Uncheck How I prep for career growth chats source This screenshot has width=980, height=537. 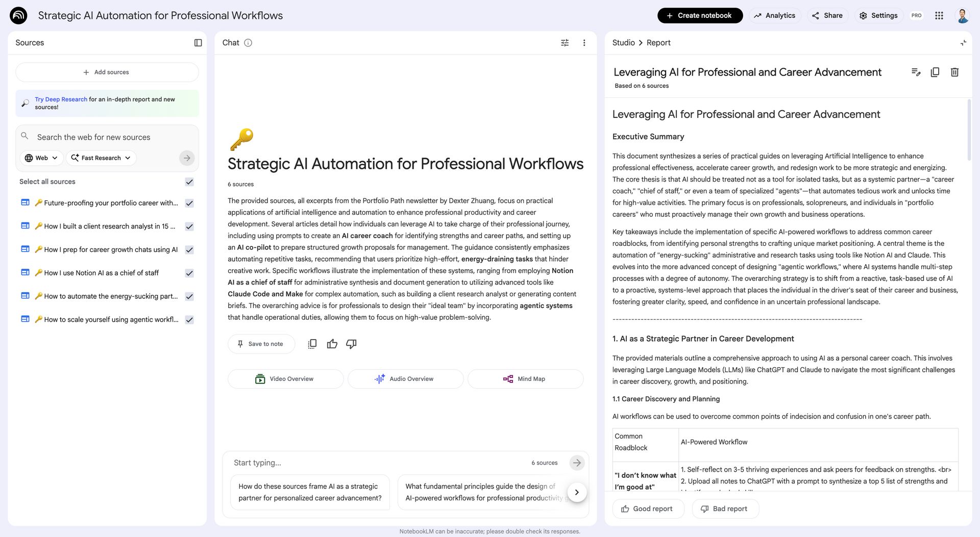point(189,250)
